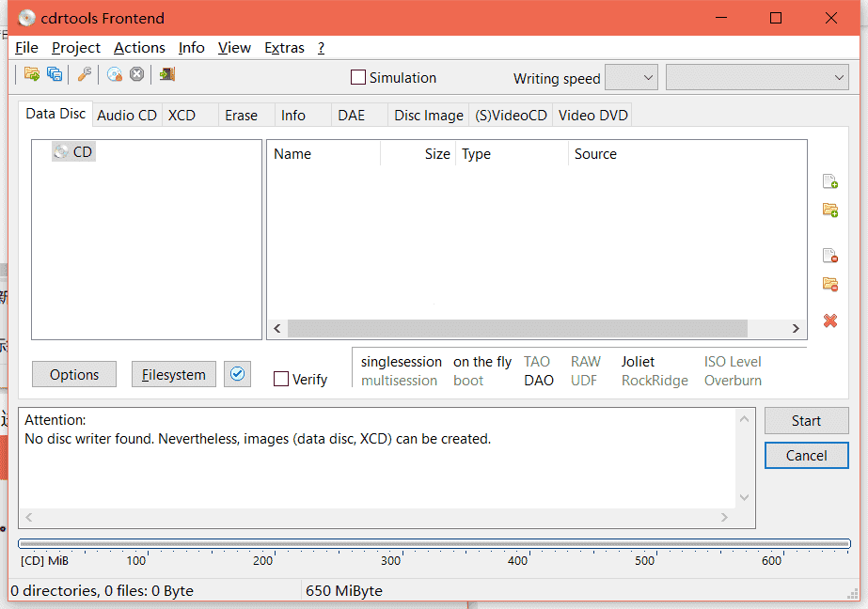Open the File menu

point(26,48)
